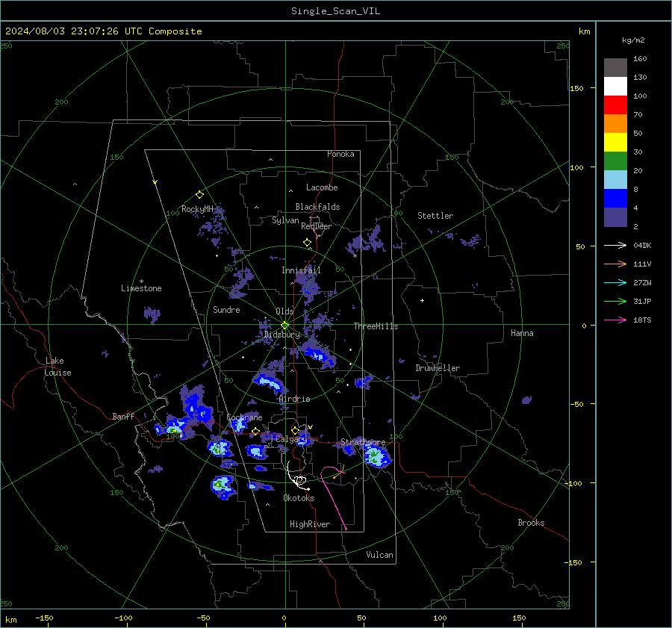This screenshot has height=628, width=672.
Task: Select the green 20-30 legend swatch
Action: pos(615,161)
